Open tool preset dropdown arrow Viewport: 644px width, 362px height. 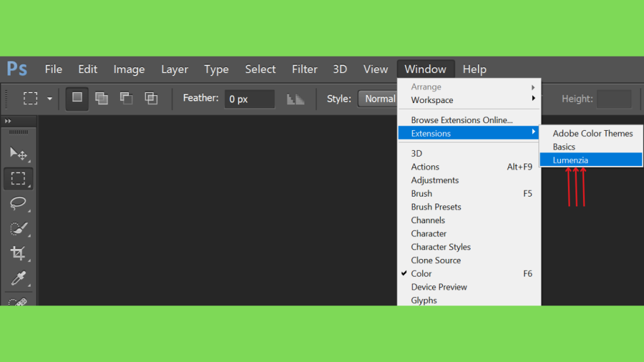tap(50, 99)
